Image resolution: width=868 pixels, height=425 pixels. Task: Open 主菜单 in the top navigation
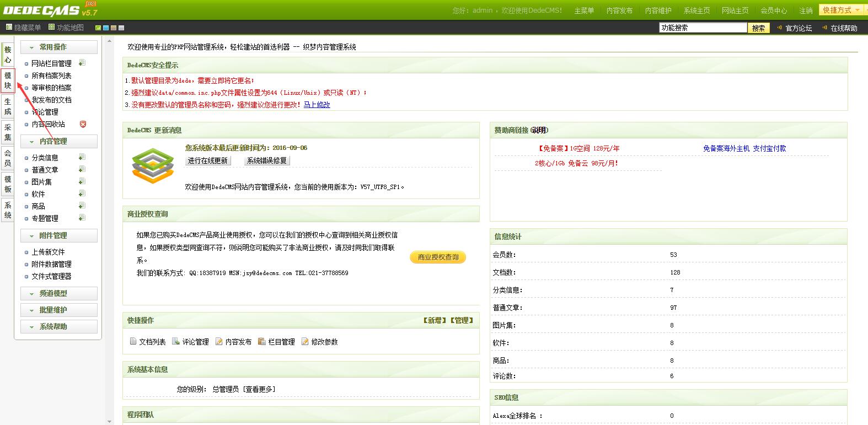[x=584, y=10]
